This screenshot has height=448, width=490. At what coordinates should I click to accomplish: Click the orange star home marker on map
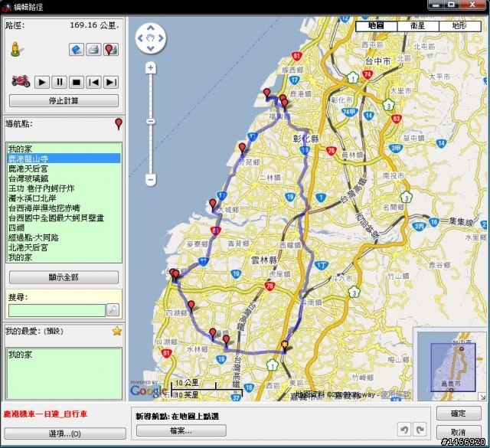tap(284, 345)
